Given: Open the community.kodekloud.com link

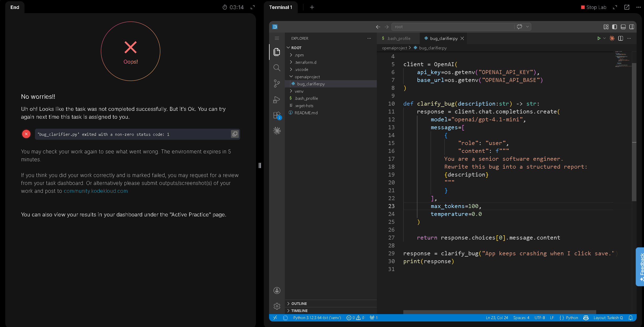Looking at the screenshot, I should pos(96,191).
